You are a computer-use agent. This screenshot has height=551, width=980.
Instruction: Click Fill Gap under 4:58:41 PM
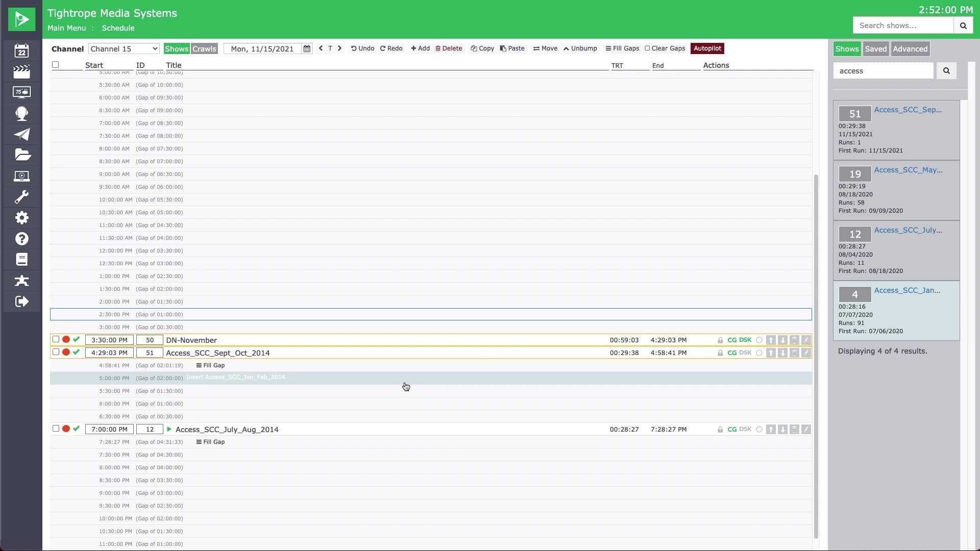pyautogui.click(x=210, y=365)
